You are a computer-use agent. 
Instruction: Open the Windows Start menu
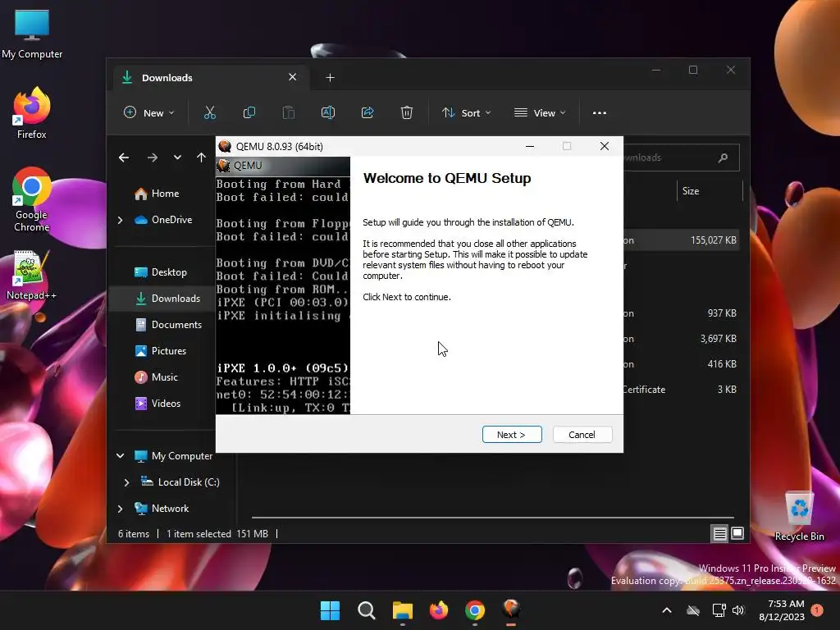(x=330, y=610)
